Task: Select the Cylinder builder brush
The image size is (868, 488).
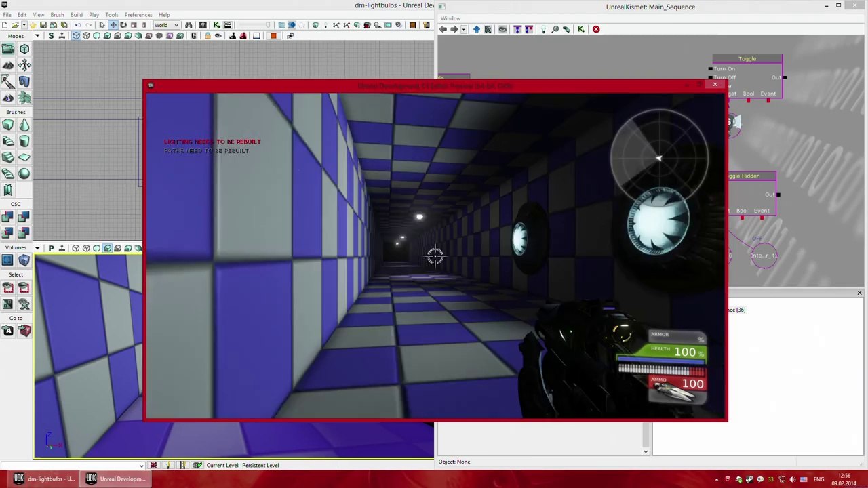Action: (x=24, y=141)
